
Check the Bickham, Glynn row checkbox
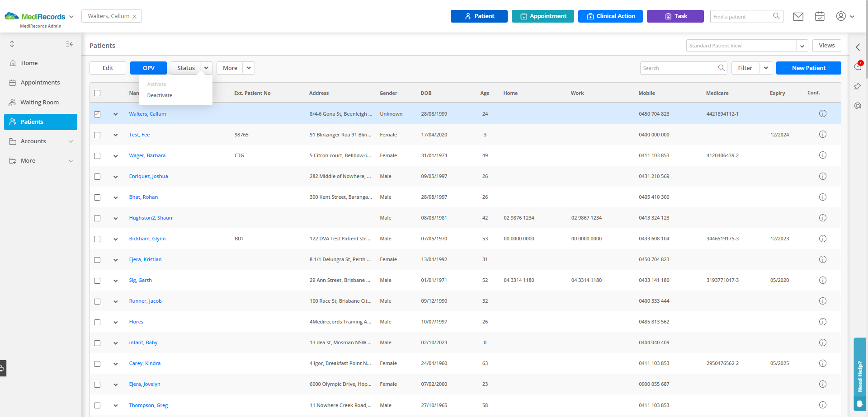[97, 239]
